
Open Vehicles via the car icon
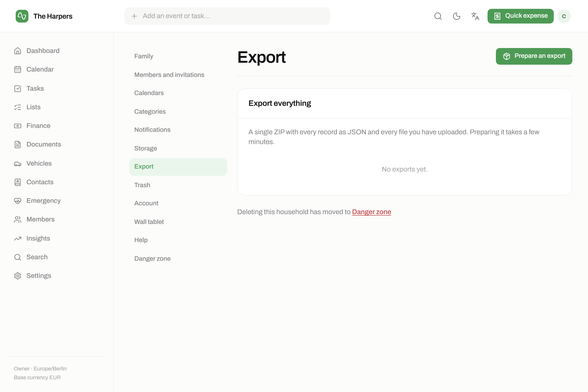coord(17,163)
